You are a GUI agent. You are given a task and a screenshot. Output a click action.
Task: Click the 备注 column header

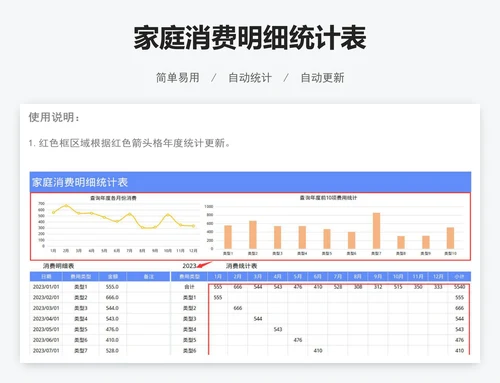(x=148, y=276)
